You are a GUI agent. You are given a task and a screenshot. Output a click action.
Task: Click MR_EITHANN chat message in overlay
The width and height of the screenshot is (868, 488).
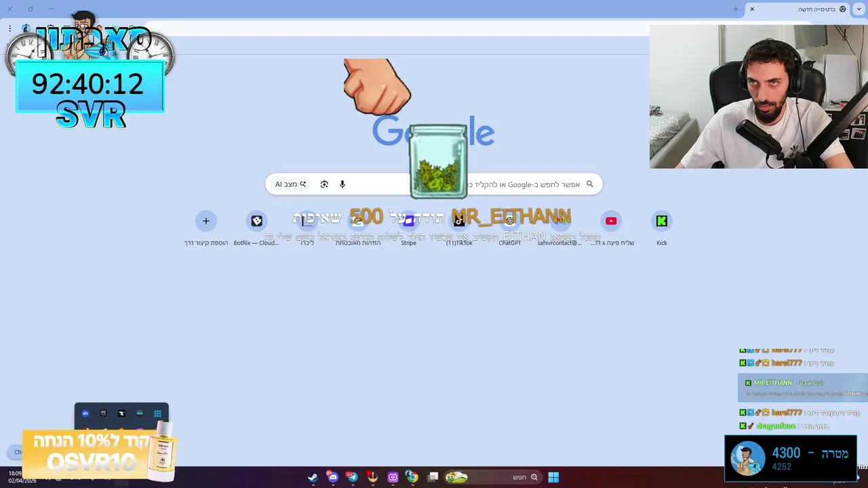point(802,388)
